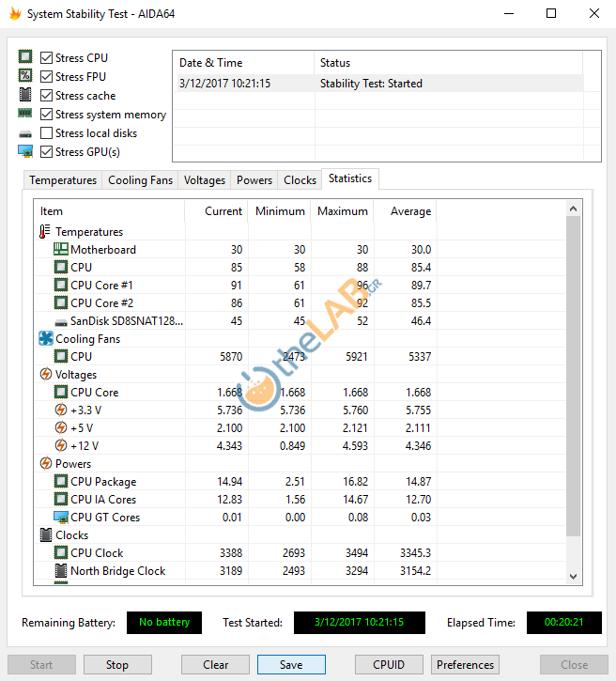Click the CPU Package average value 14.87
616x681 pixels.
click(x=418, y=482)
